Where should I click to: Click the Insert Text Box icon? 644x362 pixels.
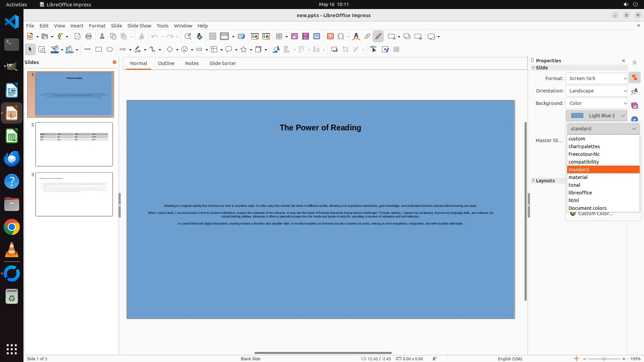coord(330,37)
